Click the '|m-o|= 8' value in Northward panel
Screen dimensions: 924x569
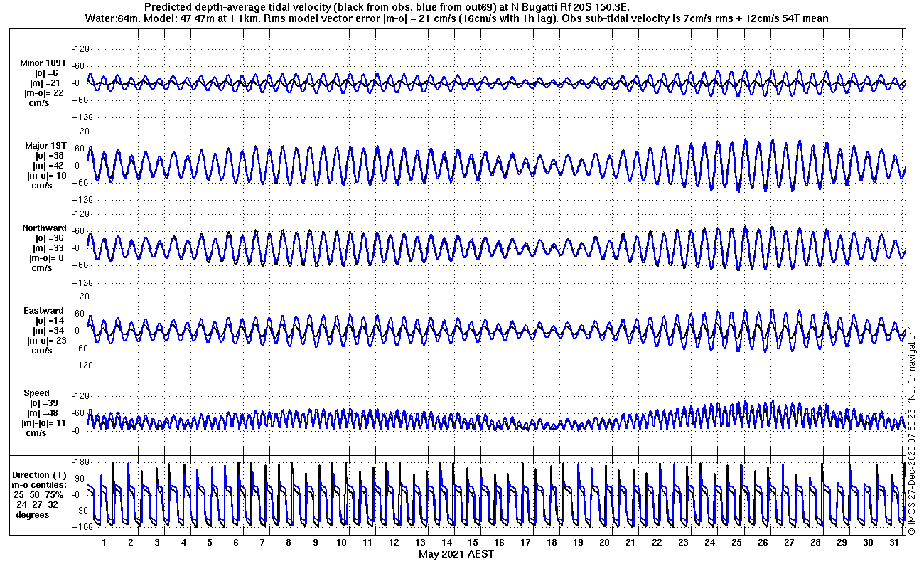[x=46, y=258]
